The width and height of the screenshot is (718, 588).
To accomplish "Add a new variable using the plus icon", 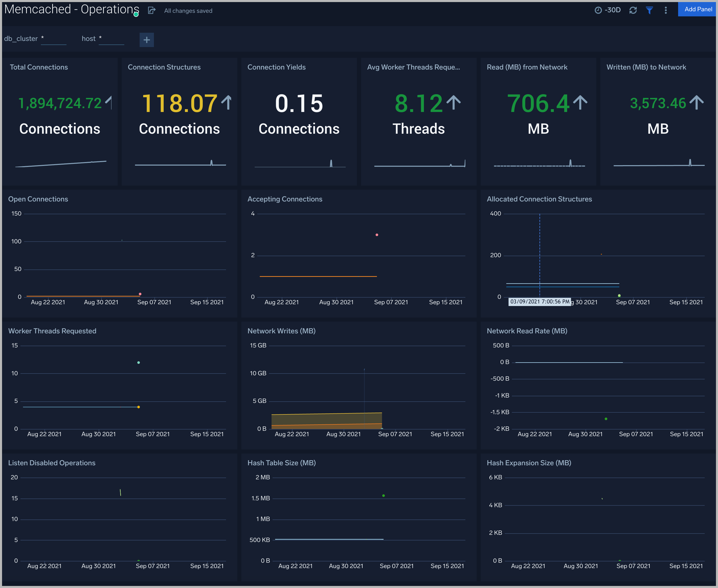I will pos(147,40).
